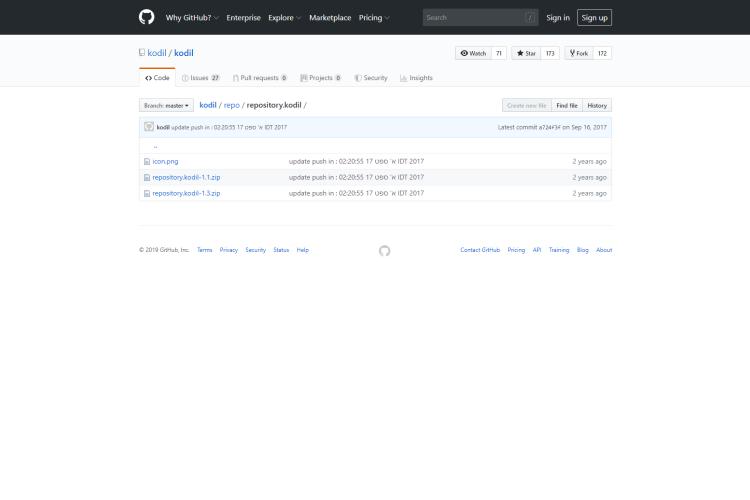Choose the Sign up button
This screenshot has width=750, height=500.
coord(595,18)
